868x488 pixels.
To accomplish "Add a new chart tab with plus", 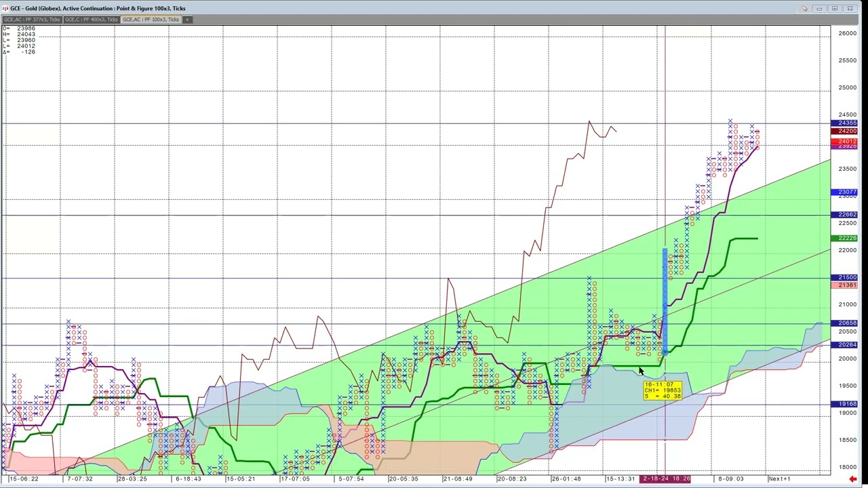I will [x=187, y=19].
